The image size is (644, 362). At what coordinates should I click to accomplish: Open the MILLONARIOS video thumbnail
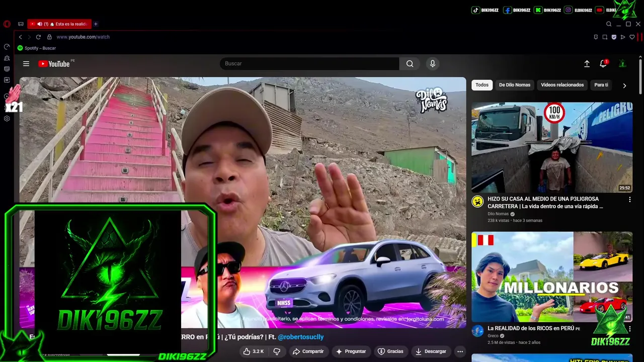pyautogui.click(x=552, y=277)
